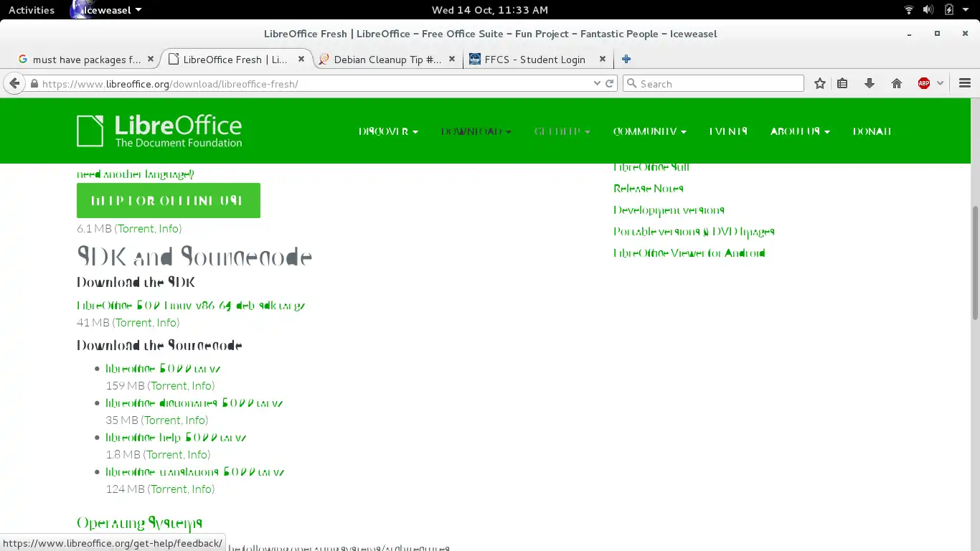Open the DISCOVER dropdown menu
Image resolution: width=980 pixels, height=551 pixels.
coord(388,131)
